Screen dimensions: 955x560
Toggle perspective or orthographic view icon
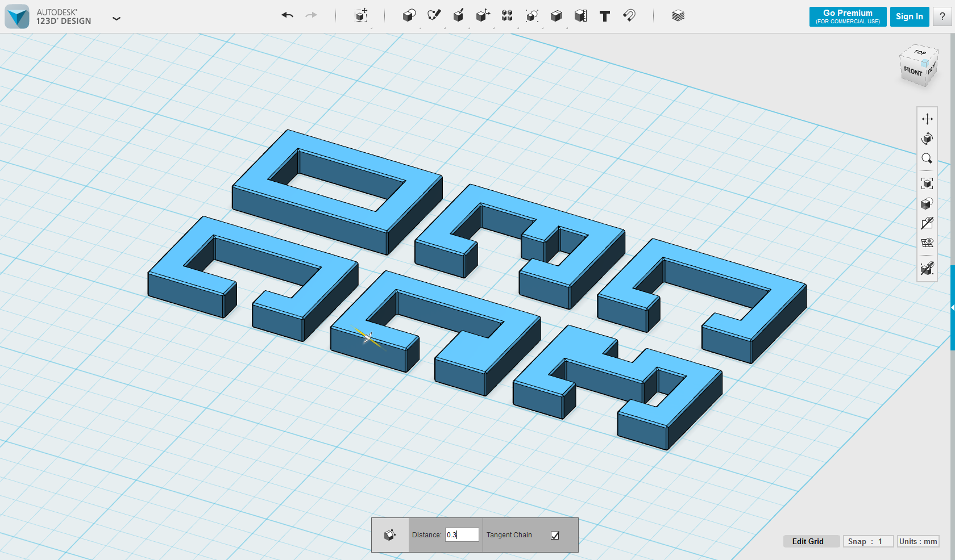point(927,203)
